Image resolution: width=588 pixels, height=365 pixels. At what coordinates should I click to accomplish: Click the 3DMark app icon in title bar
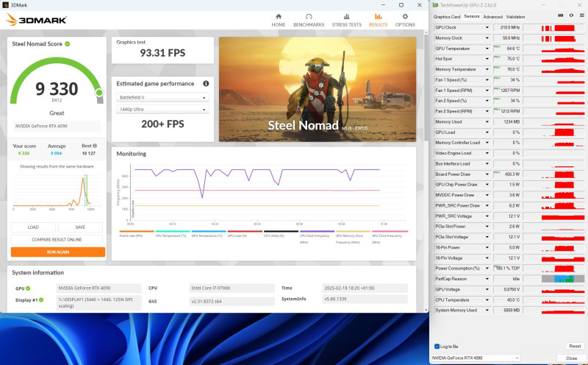coord(5,5)
